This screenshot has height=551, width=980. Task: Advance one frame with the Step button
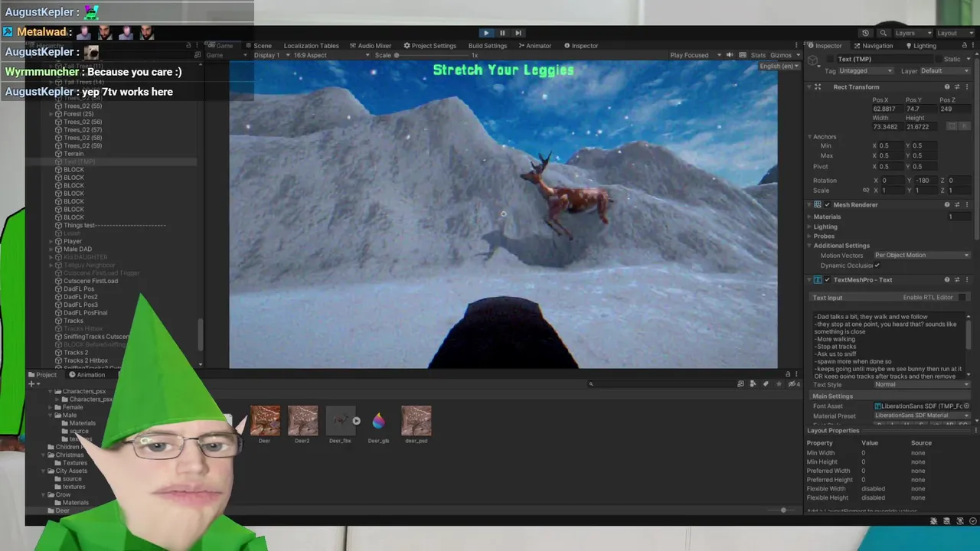pyautogui.click(x=518, y=33)
